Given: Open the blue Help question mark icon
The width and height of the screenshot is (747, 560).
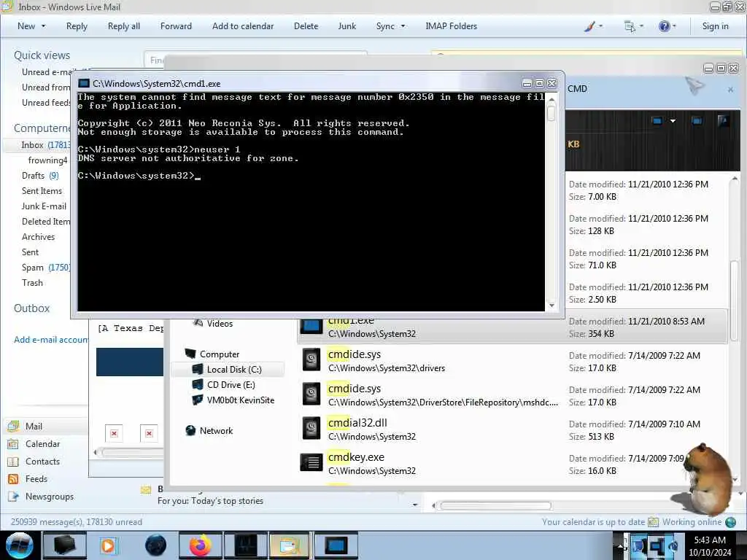Looking at the screenshot, I should (x=664, y=26).
